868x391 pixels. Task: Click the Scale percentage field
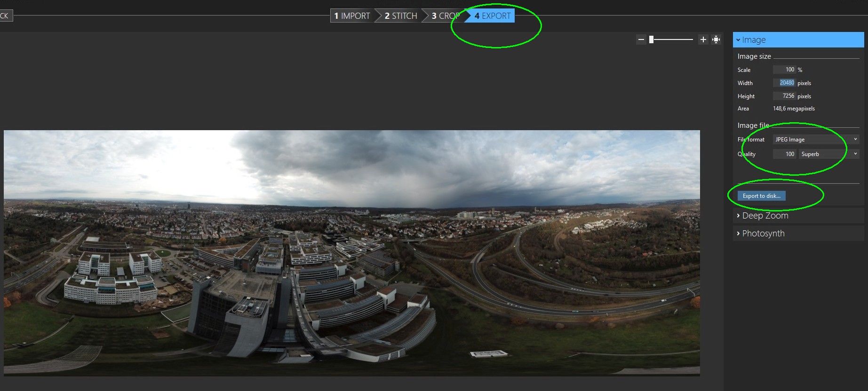pos(784,70)
